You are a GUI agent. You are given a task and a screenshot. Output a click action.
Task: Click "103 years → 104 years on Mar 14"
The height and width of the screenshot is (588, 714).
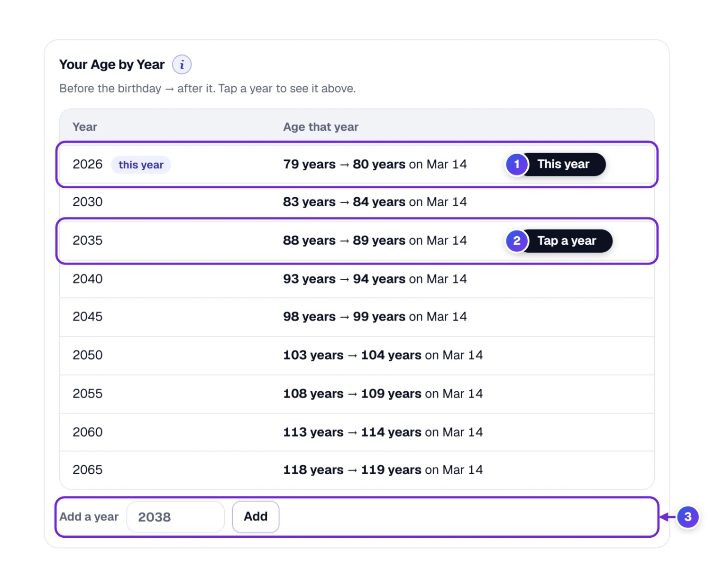point(383,355)
